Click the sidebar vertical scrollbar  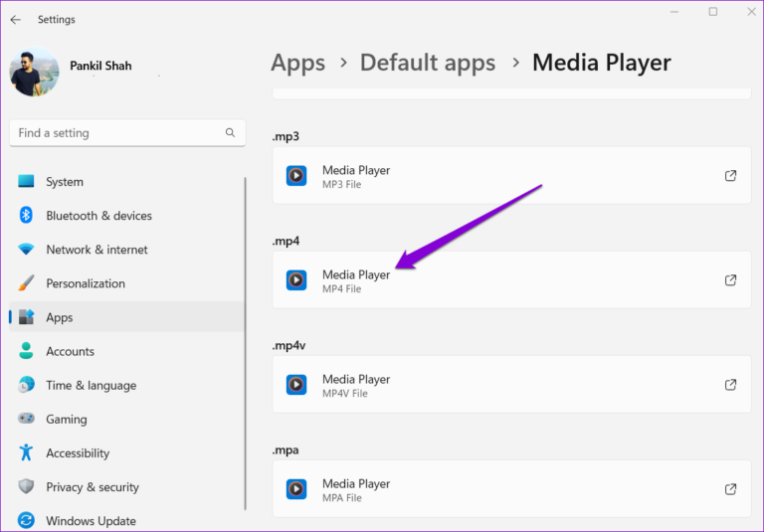(x=245, y=343)
